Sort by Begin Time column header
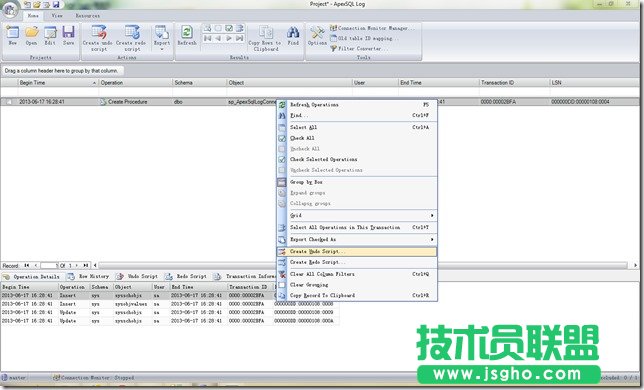 (x=58, y=83)
